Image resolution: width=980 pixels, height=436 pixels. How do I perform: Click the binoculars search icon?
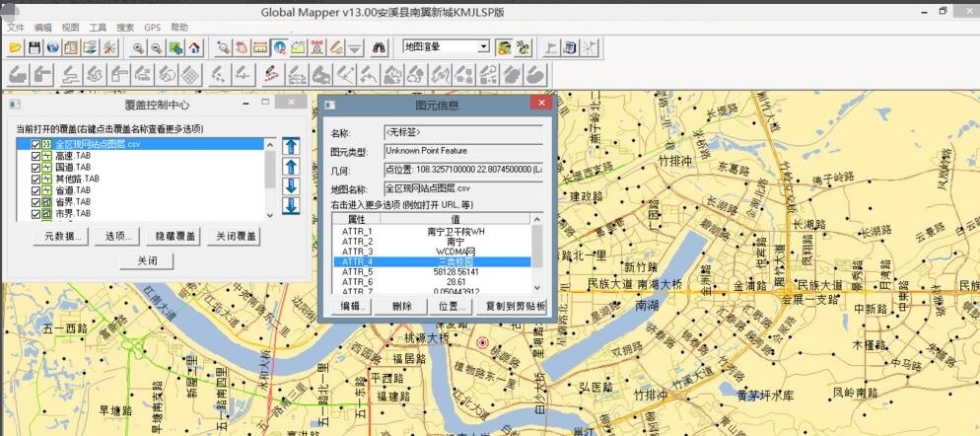click(x=380, y=47)
